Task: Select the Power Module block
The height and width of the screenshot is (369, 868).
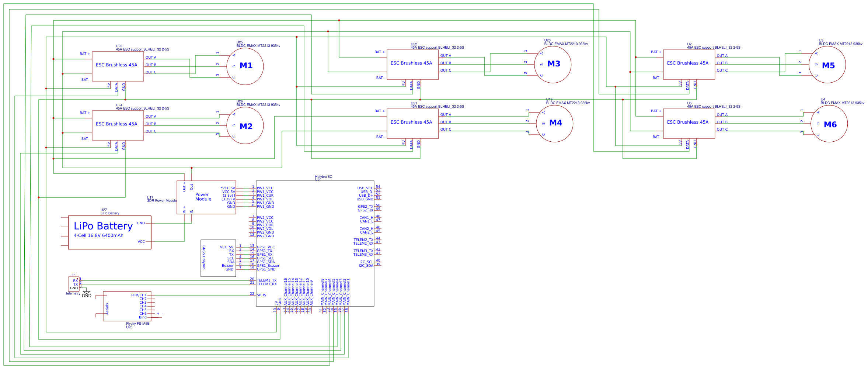Action: (206, 197)
